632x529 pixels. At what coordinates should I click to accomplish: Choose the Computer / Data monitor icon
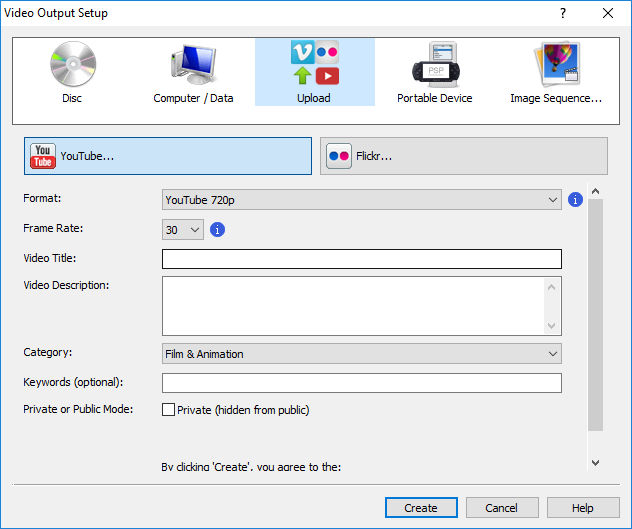pyautogui.click(x=193, y=66)
